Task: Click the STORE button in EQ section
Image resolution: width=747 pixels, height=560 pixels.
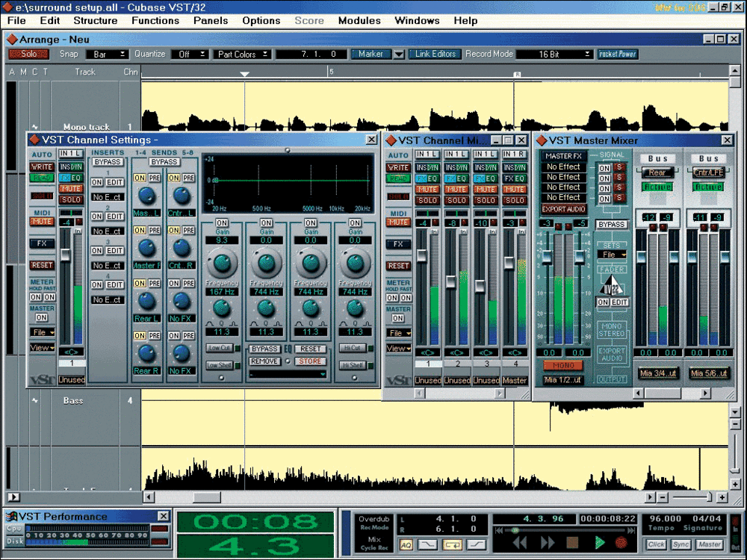Action: tap(309, 361)
